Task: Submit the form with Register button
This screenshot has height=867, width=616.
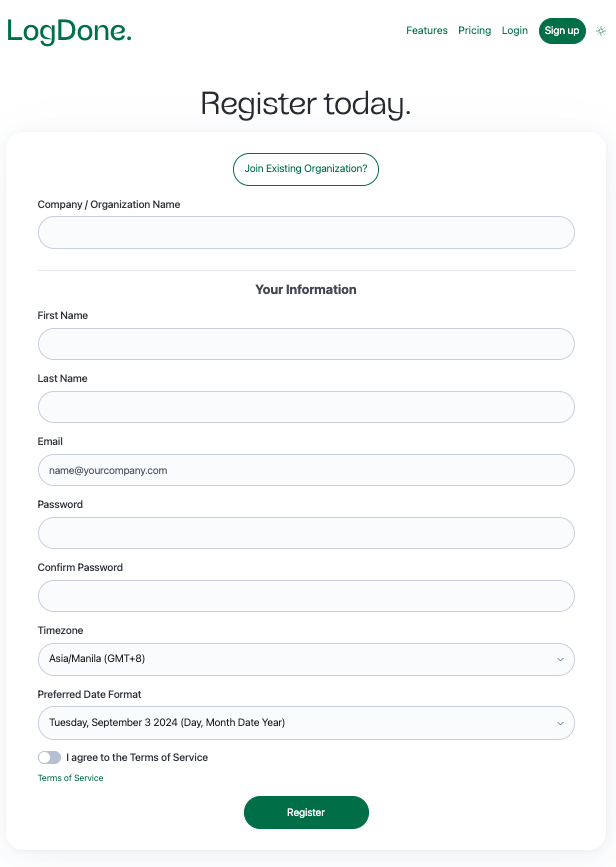Action: click(306, 812)
